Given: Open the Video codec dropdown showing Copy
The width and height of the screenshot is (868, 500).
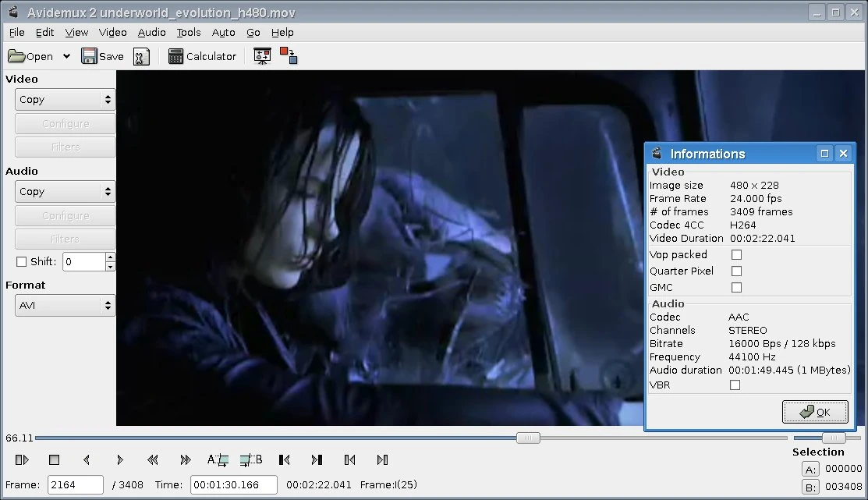Looking at the screenshot, I should (65, 99).
